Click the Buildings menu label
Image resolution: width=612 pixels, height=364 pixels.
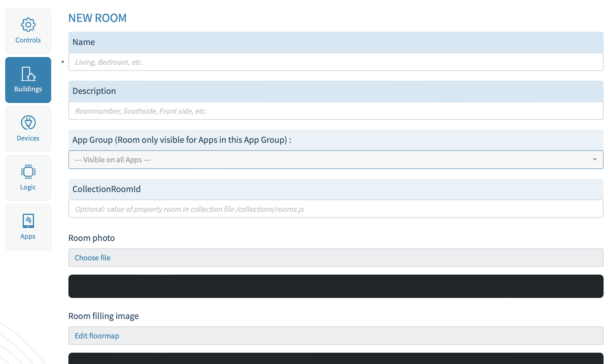28,89
